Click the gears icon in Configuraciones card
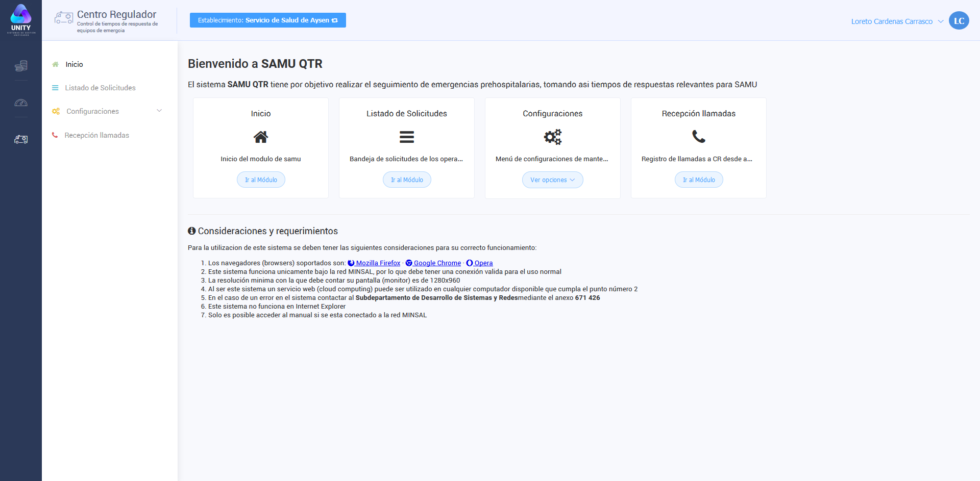980x481 pixels. (x=552, y=137)
